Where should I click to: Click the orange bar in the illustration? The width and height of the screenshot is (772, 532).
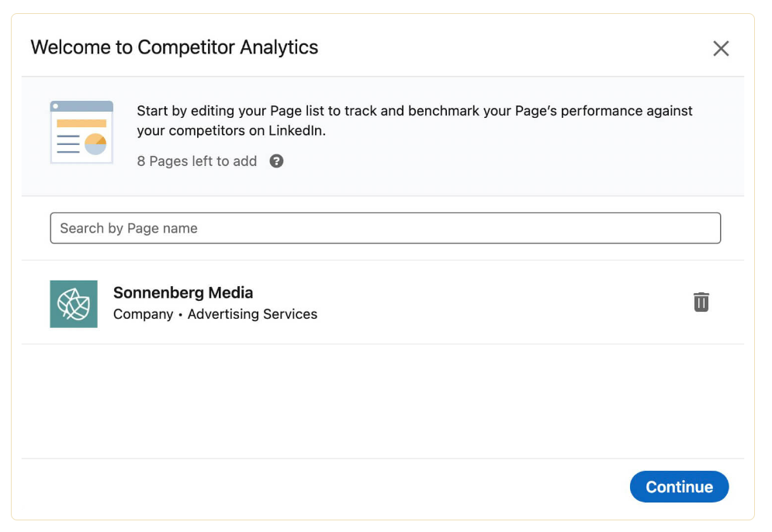click(81, 123)
